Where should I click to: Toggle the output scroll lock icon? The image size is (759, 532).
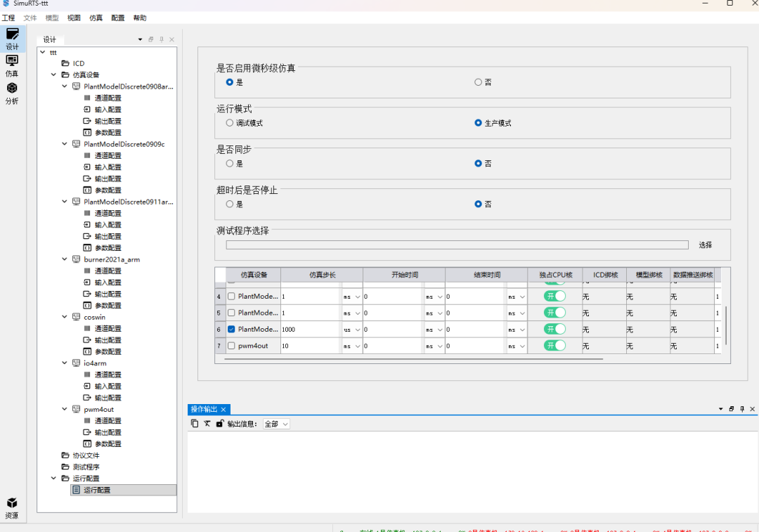[x=220, y=424]
